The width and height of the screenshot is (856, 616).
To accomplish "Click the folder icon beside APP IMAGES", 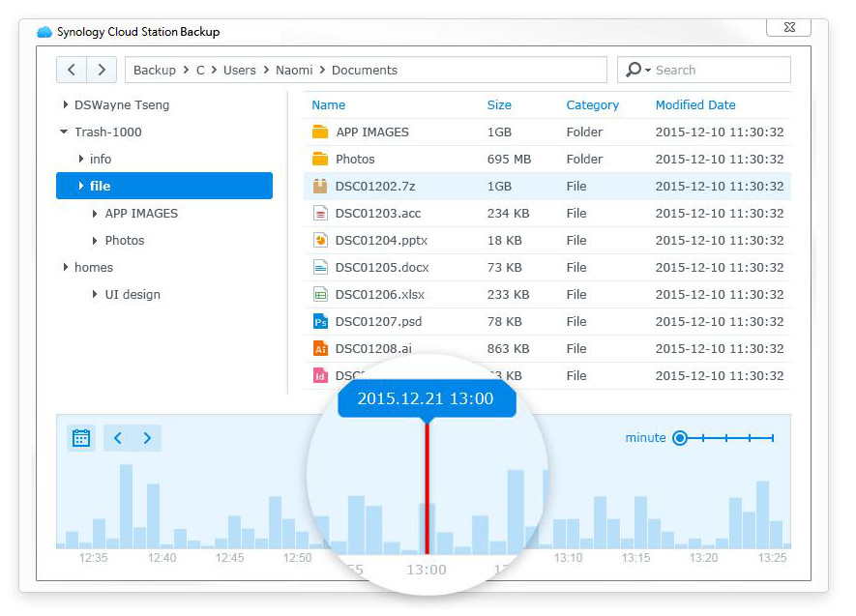I will [x=318, y=132].
